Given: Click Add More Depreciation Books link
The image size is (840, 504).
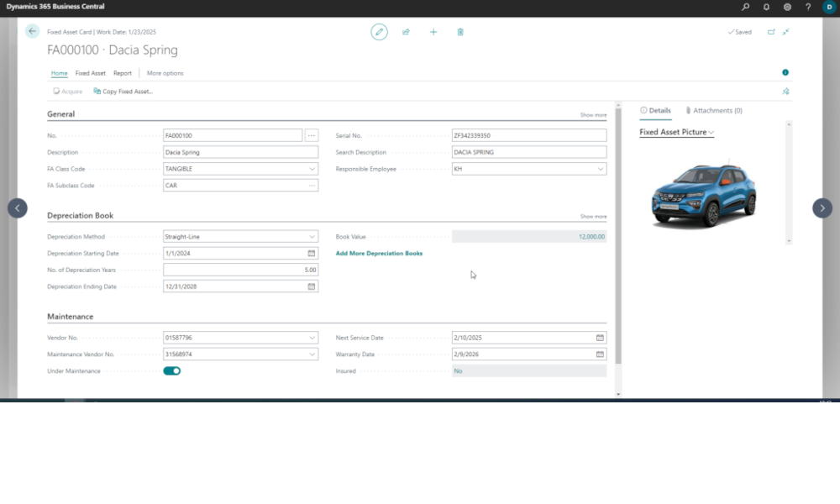Looking at the screenshot, I should (x=380, y=254).
